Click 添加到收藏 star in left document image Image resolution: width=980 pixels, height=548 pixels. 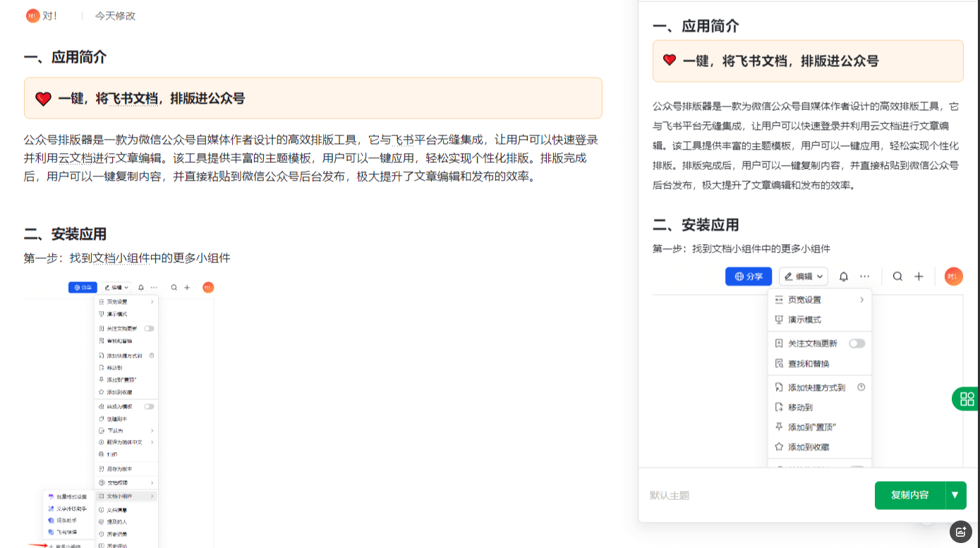tap(102, 391)
